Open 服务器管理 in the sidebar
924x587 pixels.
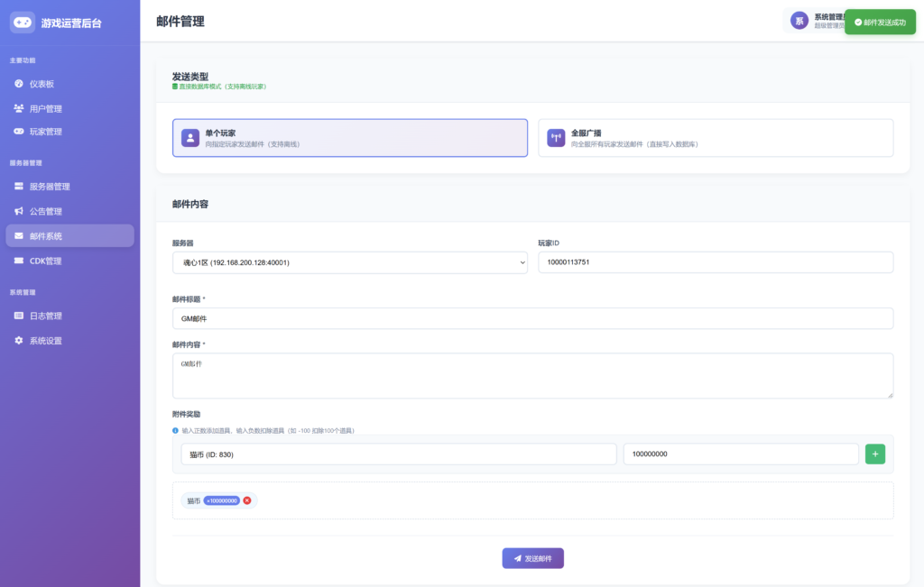[x=50, y=187]
